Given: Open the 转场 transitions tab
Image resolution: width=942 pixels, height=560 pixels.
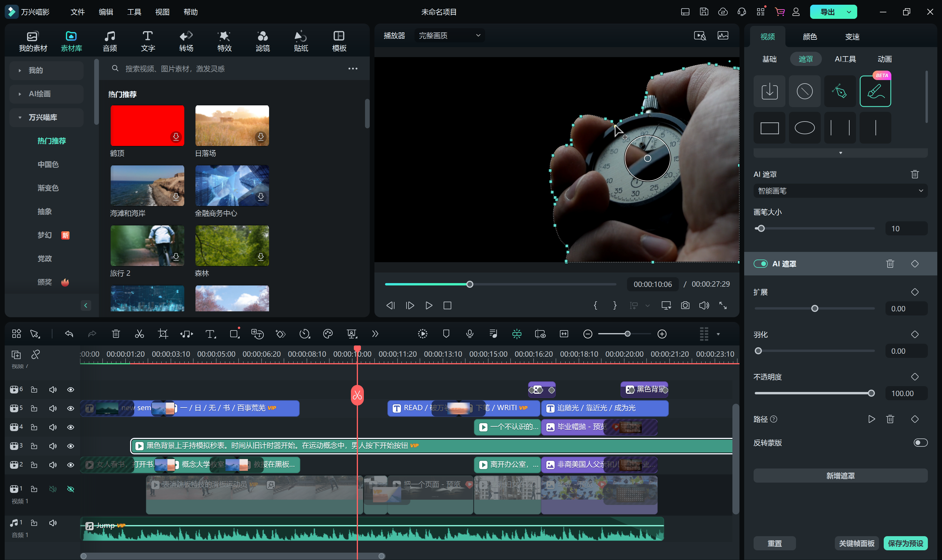Looking at the screenshot, I should (x=186, y=41).
